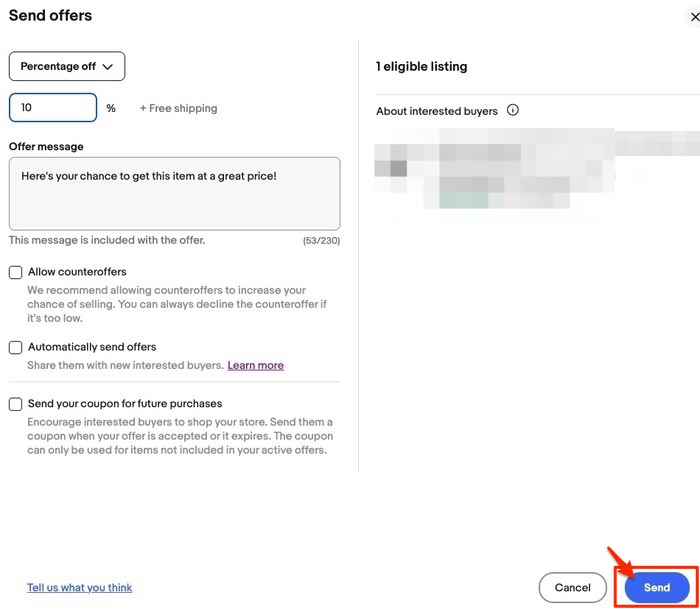
Task: Click the About interested buyers label
Action: point(437,111)
